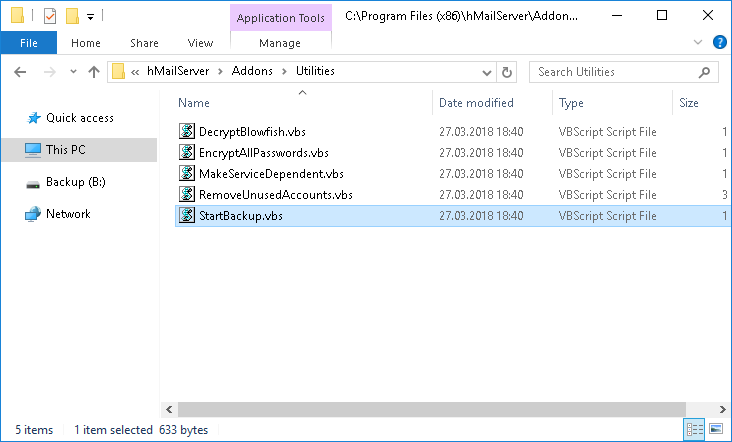Image resolution: width=732 pixels, height=442 pixels.
Task: Open the Manage ribbon tab
Action: coord(280,43)
